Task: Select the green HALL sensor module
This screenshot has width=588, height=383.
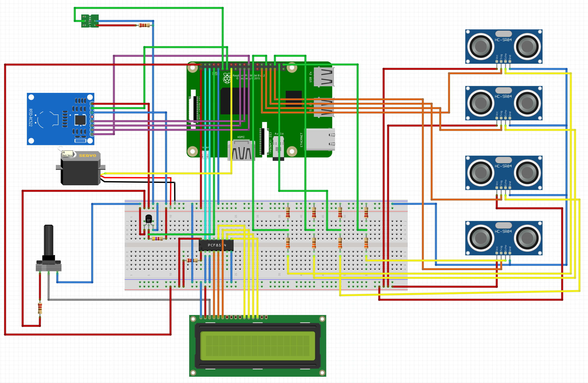Action: [x=90, y=21]
